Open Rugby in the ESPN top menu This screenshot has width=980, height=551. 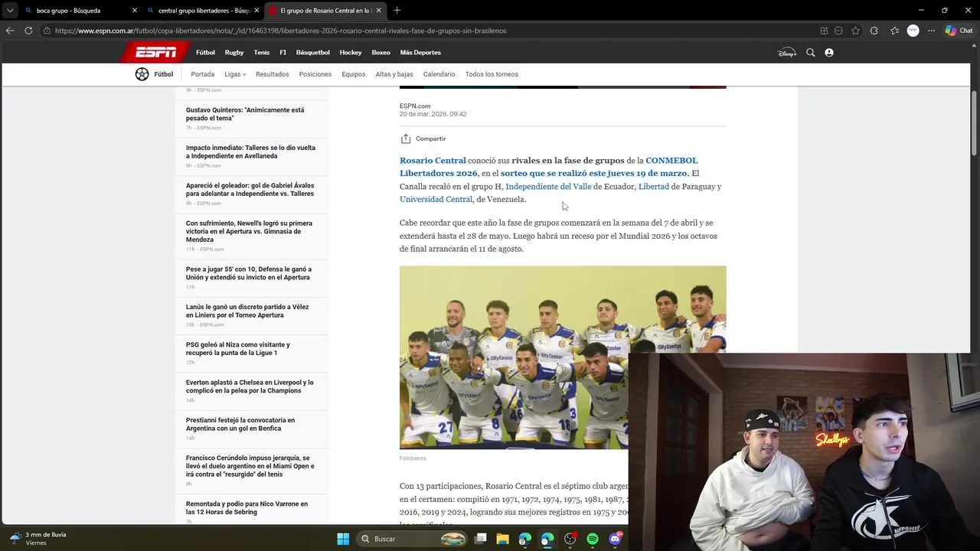click(234, 53)
